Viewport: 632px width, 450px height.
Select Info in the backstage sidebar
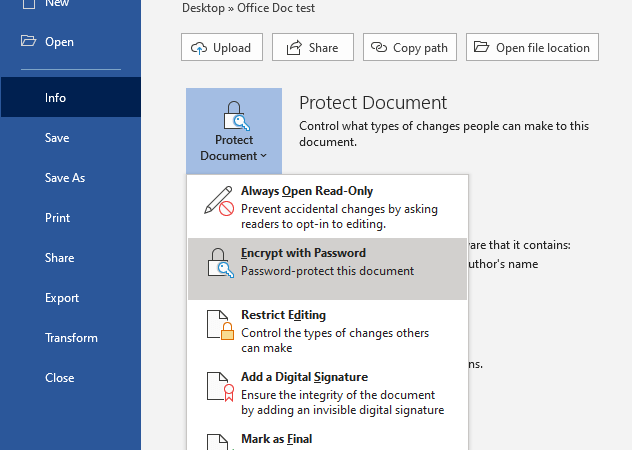(x=71, y=98)
